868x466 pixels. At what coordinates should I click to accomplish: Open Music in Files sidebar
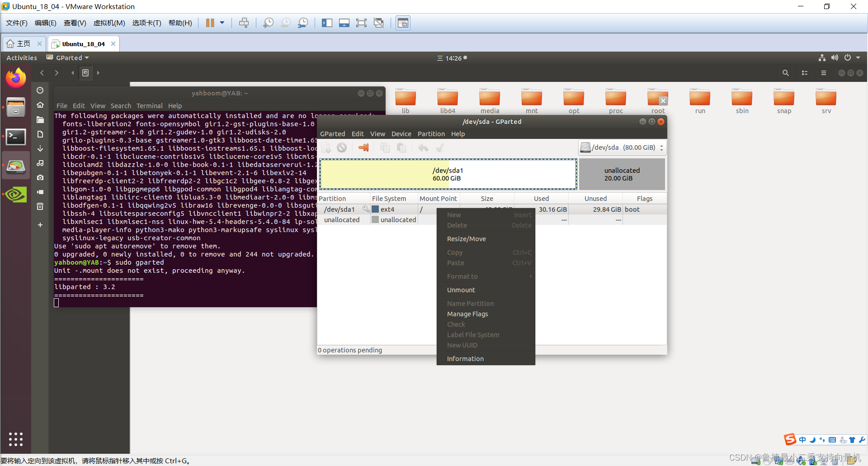point(40,163)
